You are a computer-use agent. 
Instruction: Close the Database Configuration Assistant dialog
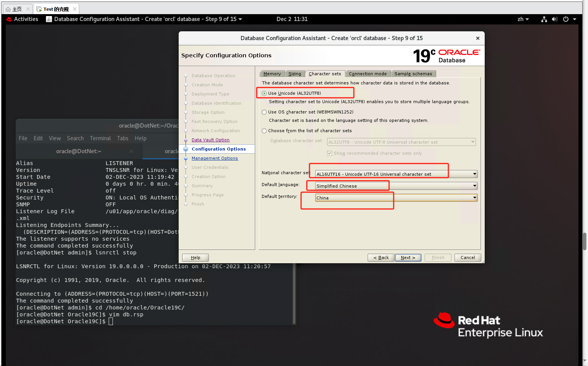477,38
